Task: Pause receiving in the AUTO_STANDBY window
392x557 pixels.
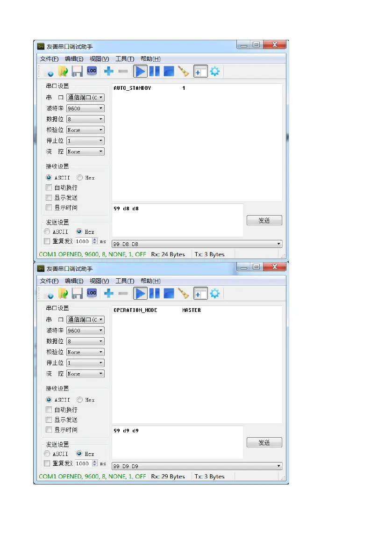Action: (x=155, y=72)
